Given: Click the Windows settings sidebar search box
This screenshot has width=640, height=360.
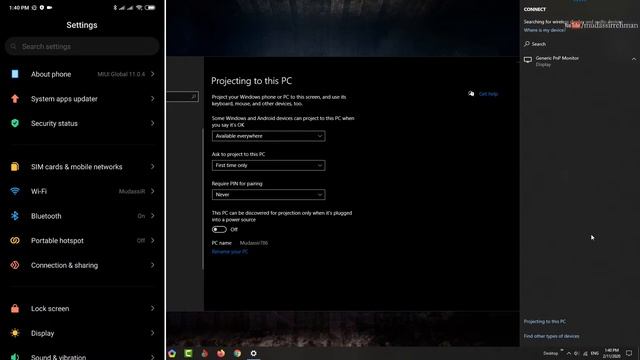Looking at the screenshot, I should pos(182,96).
